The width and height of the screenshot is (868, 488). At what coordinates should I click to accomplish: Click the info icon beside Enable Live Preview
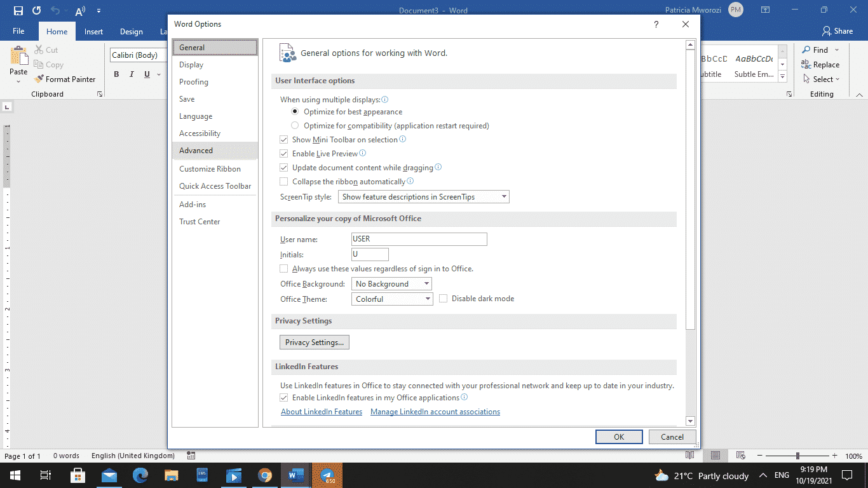362,153
